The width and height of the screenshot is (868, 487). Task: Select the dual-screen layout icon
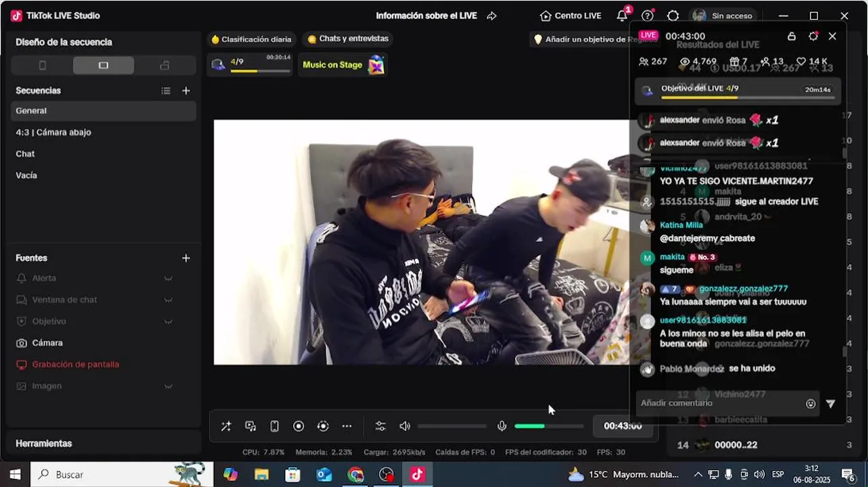click(164, 66)
